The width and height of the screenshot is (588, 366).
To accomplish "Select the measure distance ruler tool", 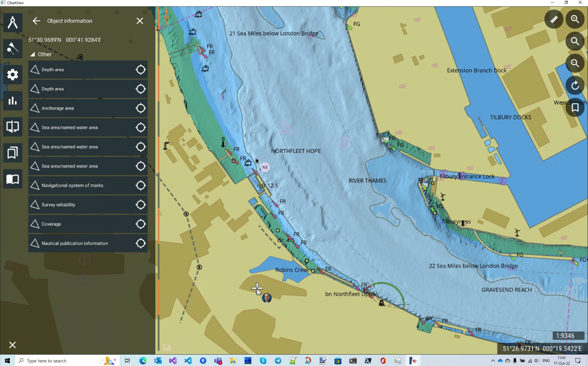I will (x=553, y=19).
